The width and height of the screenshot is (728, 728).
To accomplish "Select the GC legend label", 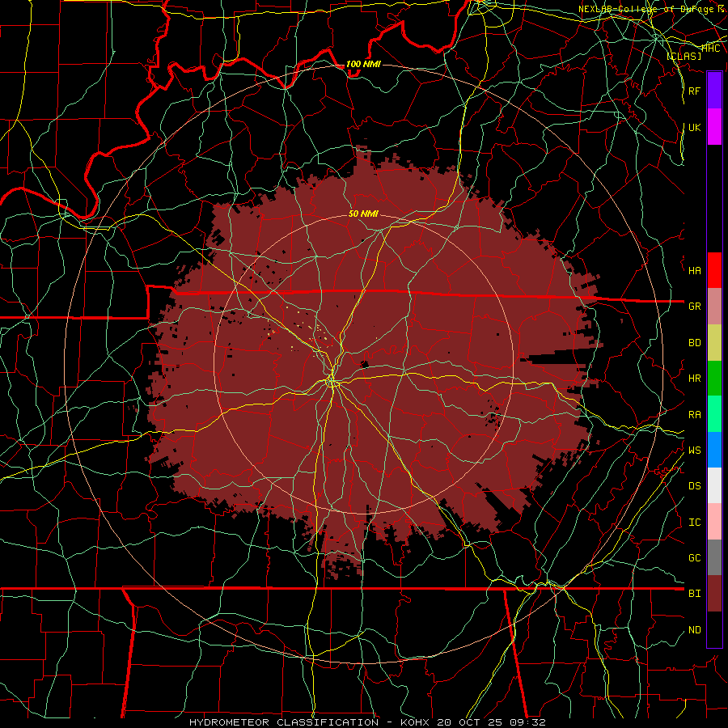I will [x=694, y=558].
